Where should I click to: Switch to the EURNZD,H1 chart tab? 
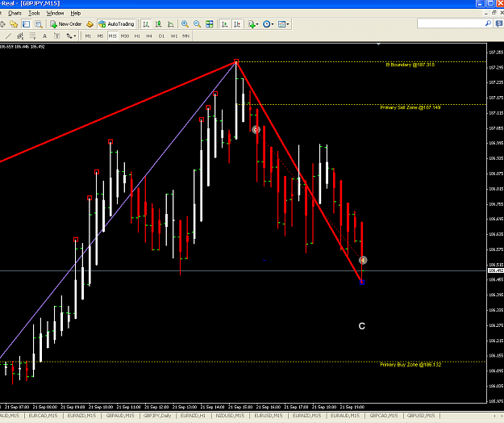(193, 416)
